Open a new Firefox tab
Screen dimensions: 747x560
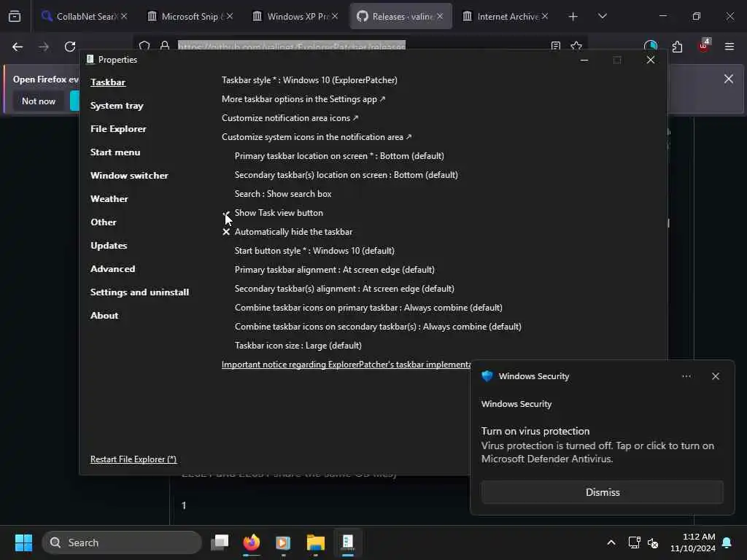(x=573, y=16)
